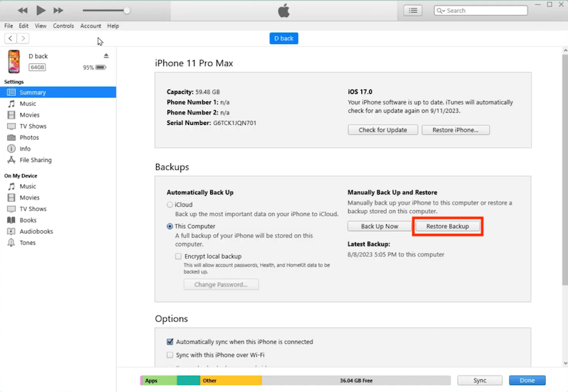Click the teal segment in storage bar

(x=188, y=381)
